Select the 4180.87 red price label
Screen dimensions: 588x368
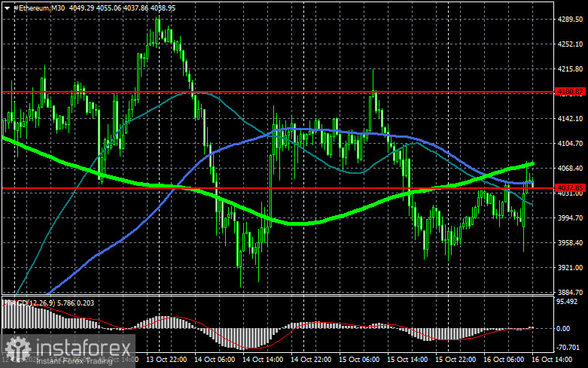(570, 92)
